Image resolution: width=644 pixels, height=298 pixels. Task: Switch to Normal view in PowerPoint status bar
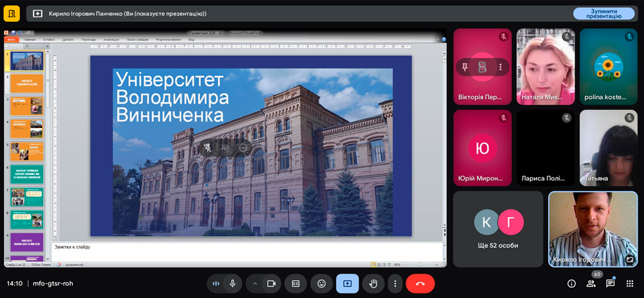(374, 265)
